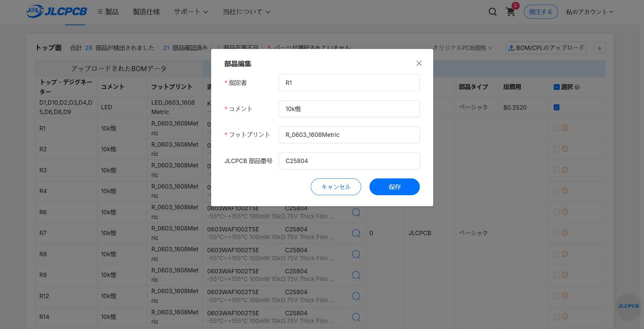Check the checkbox for row R7
644x329 pixels.
click(x=556, y=233)
